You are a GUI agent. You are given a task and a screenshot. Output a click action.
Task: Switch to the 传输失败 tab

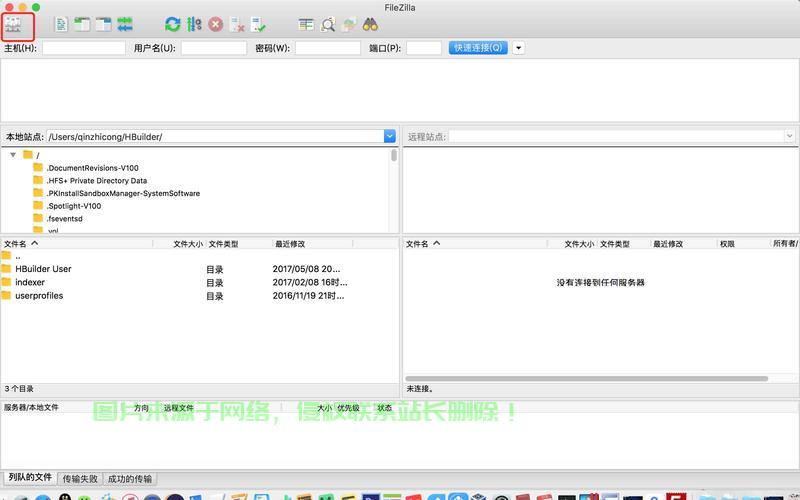[x=80, y=479]
